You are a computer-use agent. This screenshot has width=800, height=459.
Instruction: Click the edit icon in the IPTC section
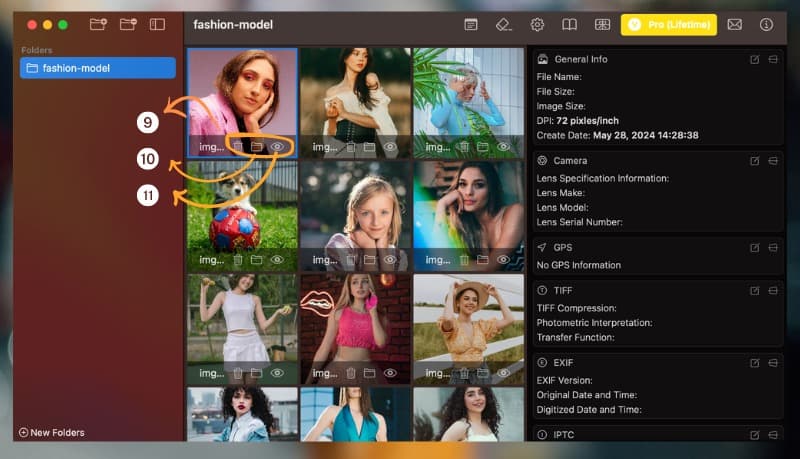pos(755,435)
